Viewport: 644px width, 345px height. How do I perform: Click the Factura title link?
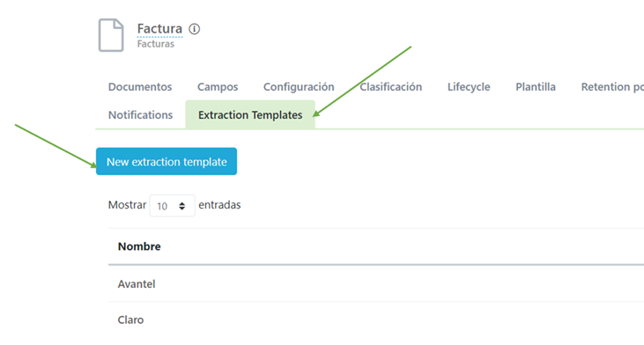coord(159,29)
